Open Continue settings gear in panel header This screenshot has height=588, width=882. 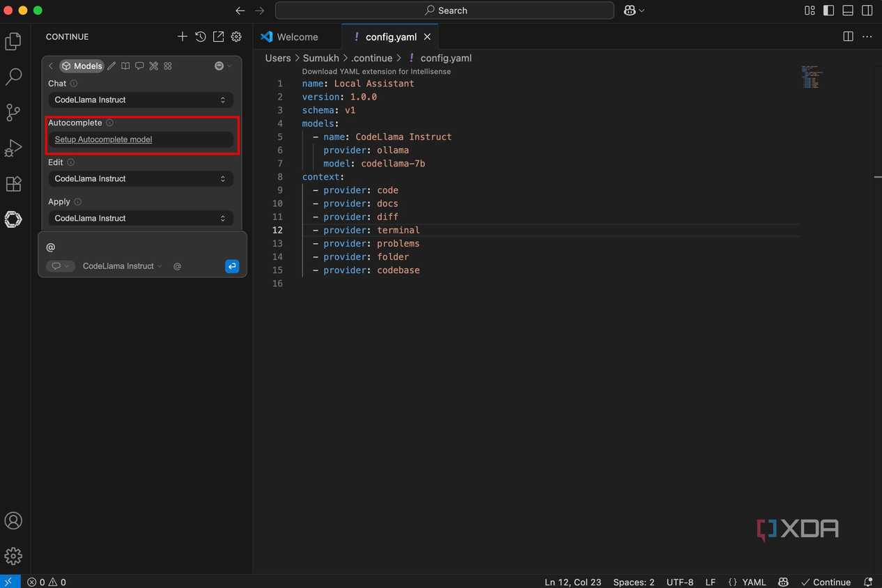pyautogui.click(x=236, y=36)
